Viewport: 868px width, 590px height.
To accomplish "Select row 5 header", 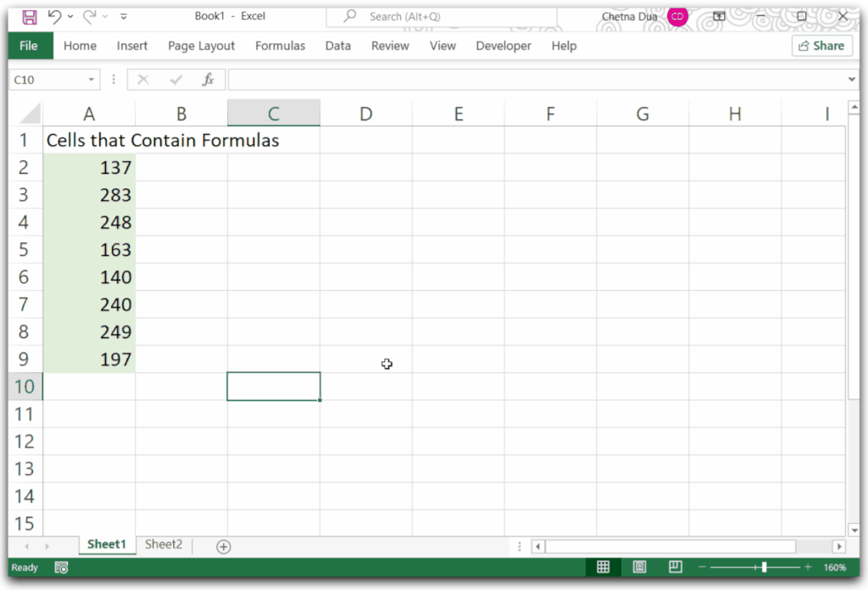I will point(24,249).
